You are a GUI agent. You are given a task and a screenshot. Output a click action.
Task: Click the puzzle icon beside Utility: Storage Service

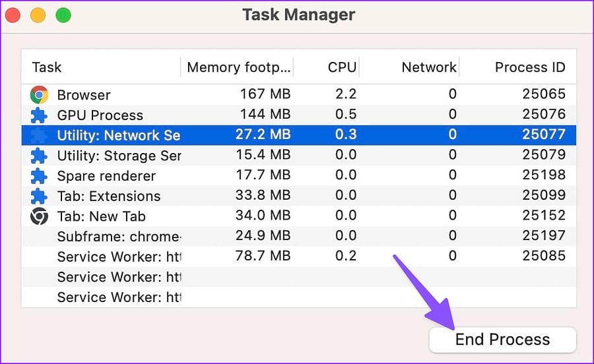(39, 156)
